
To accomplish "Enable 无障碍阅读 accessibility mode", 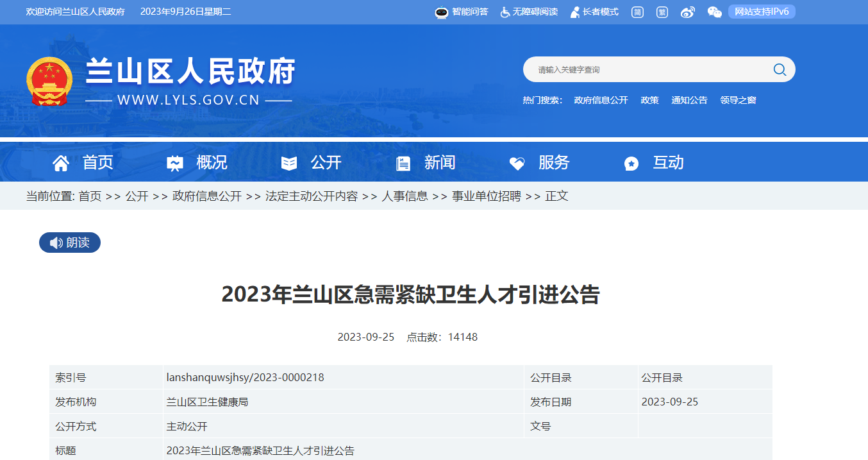I will click(529, 12).
